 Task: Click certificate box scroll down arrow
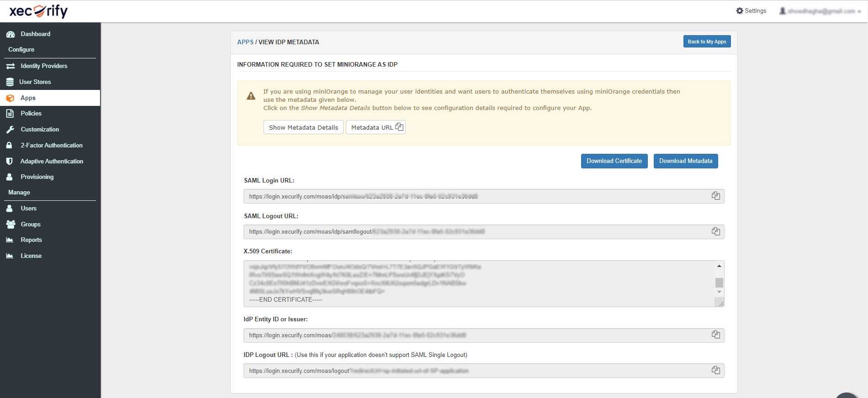pos(719,292)
